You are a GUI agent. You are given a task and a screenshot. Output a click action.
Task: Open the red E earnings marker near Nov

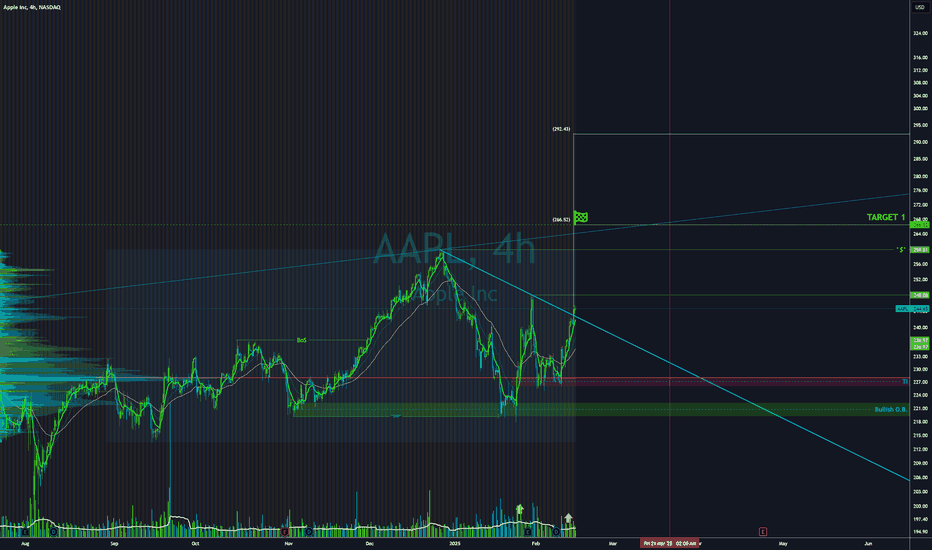(x=285, y=532)
